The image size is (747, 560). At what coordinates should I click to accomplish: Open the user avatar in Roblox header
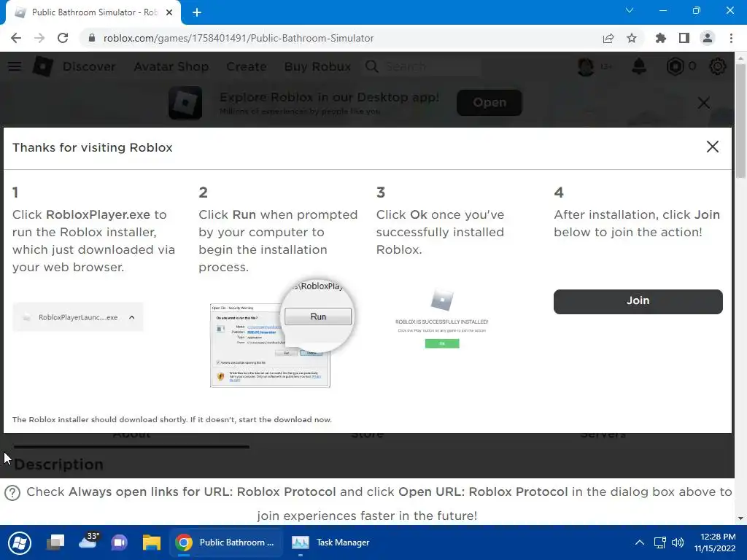[586, 66]
